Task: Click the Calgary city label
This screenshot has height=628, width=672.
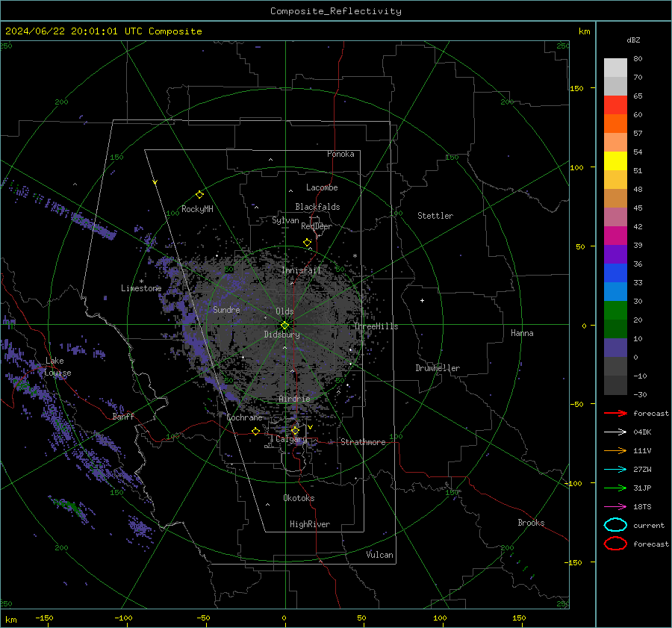Action: click(x=291, y=439)
